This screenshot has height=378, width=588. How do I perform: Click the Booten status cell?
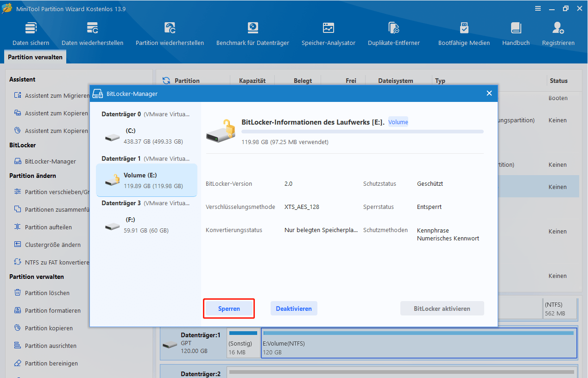click(x=558, y=98)
